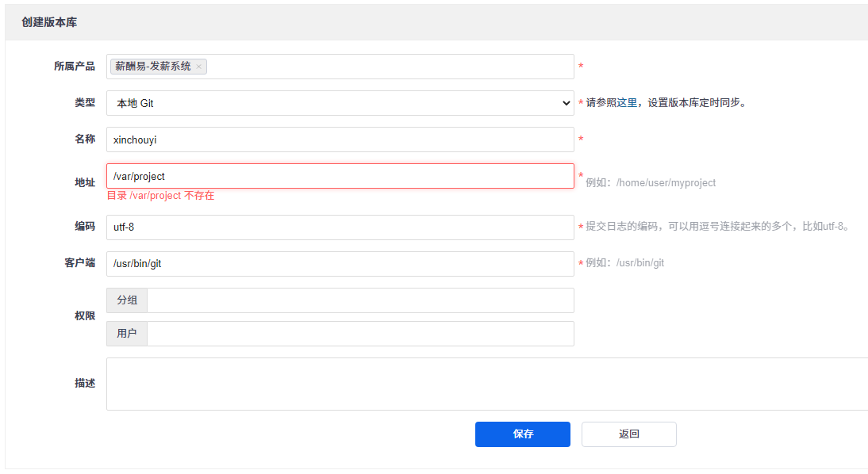868x474 pixels.
Task: Click the red 目录 /var/project 不存在 error message
Action: point(161,196)
